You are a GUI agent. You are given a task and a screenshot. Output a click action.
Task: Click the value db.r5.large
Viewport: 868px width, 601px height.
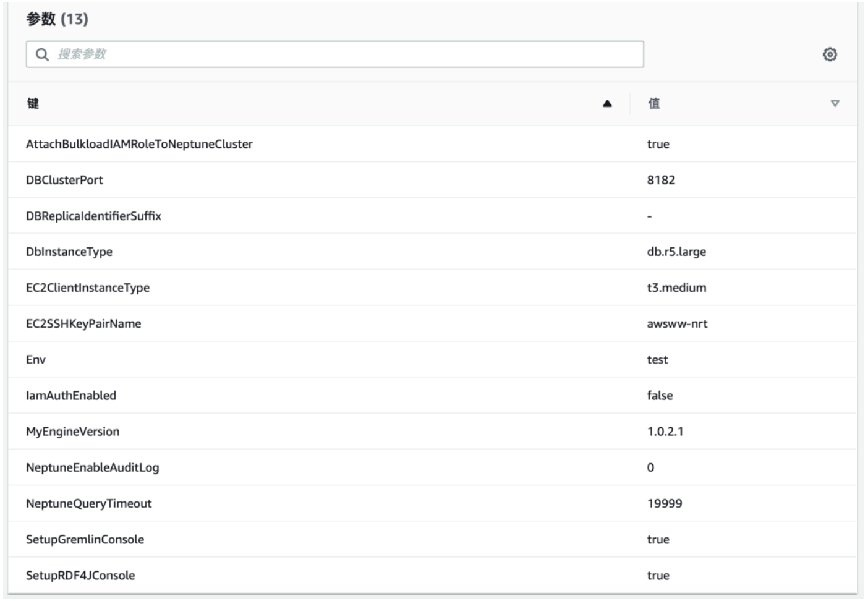[676, 252]
